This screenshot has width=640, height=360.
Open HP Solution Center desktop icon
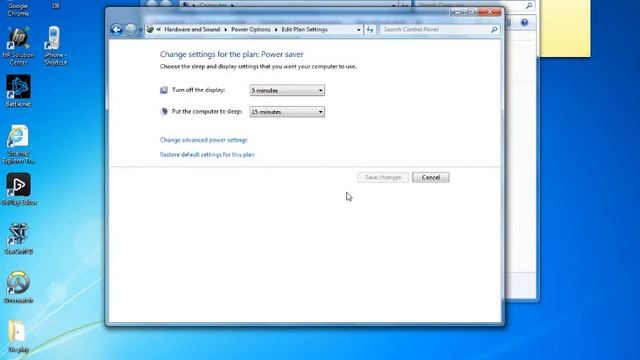[x=18, y=46]
